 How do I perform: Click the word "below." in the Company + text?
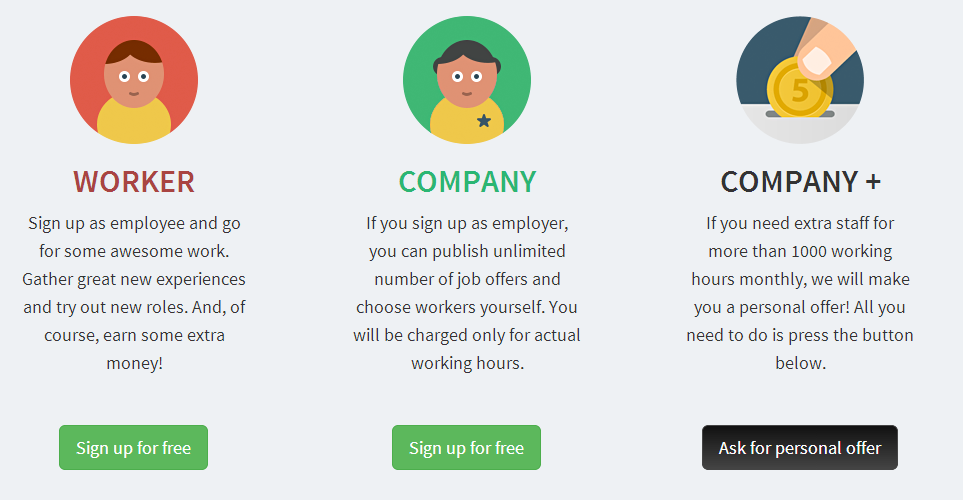coord(800,363)
